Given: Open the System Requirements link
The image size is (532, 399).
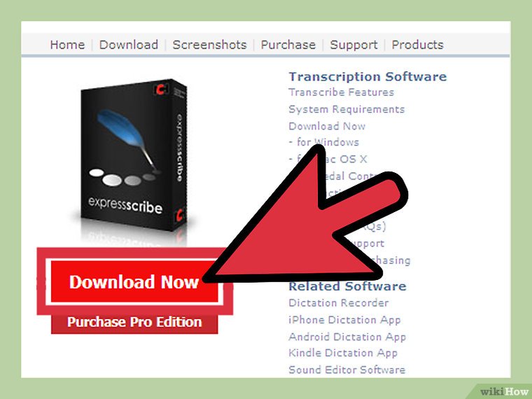Looking at the screenshot, I should tap(346, 109).
